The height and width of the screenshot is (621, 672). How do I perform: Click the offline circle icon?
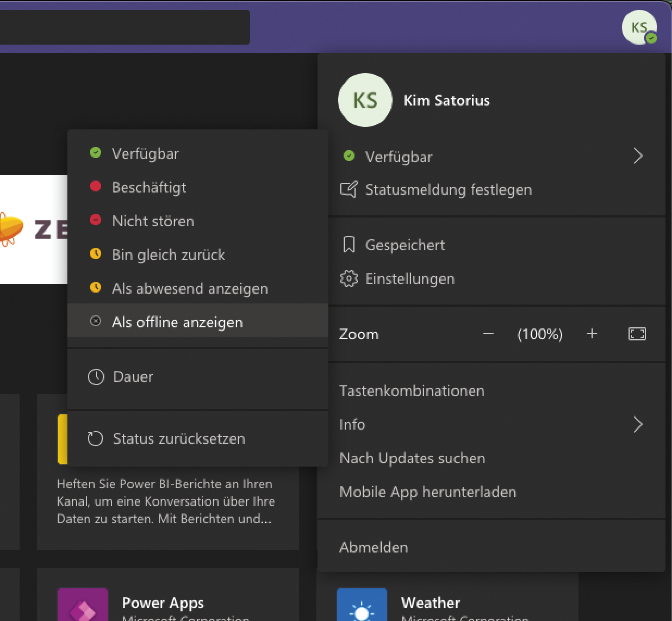[x=96, y=321]
